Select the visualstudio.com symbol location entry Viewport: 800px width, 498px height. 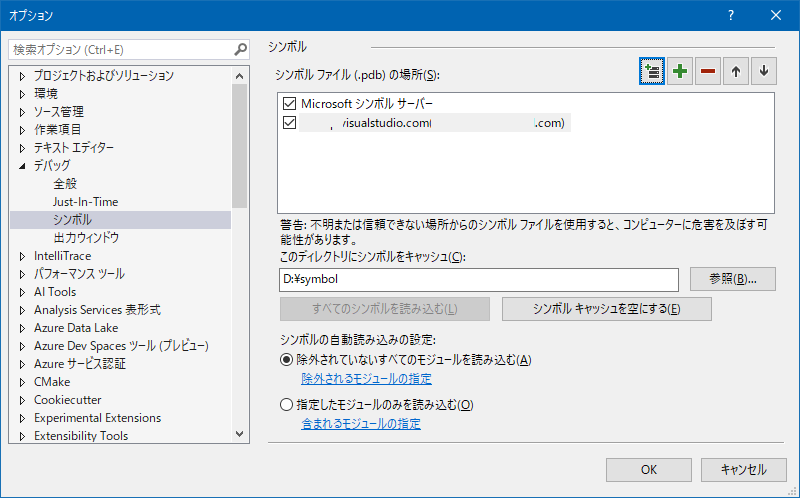(x=435, y=122)
